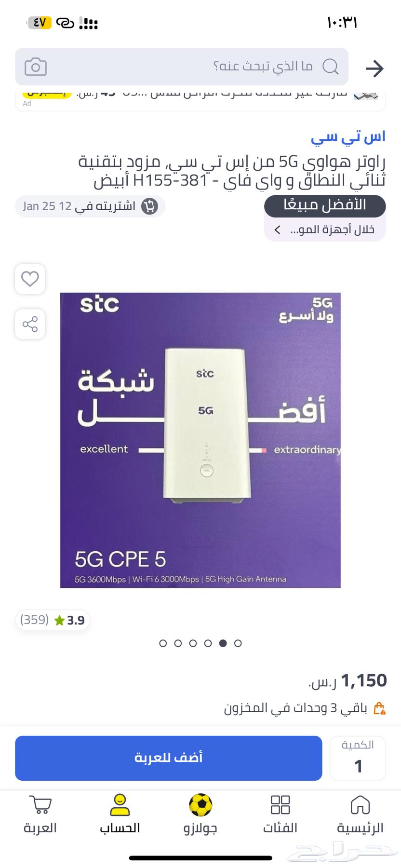The image size is (401, 868).
Task: Select the third image carousel dot
Action: (x=193, y=643)
